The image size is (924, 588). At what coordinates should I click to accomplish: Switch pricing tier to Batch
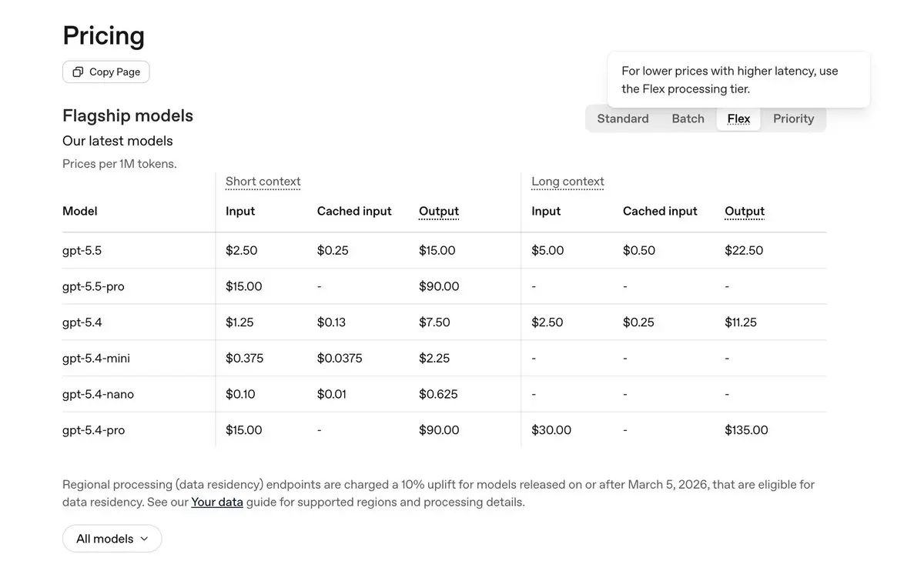click(x=688, y=119)
